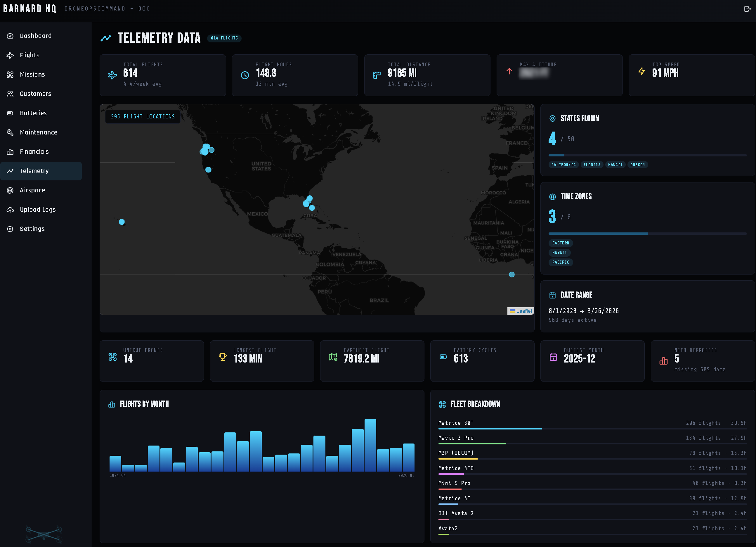Click the Hawaii flight marker on map
756x547 pixels.
tap(122, 222)
